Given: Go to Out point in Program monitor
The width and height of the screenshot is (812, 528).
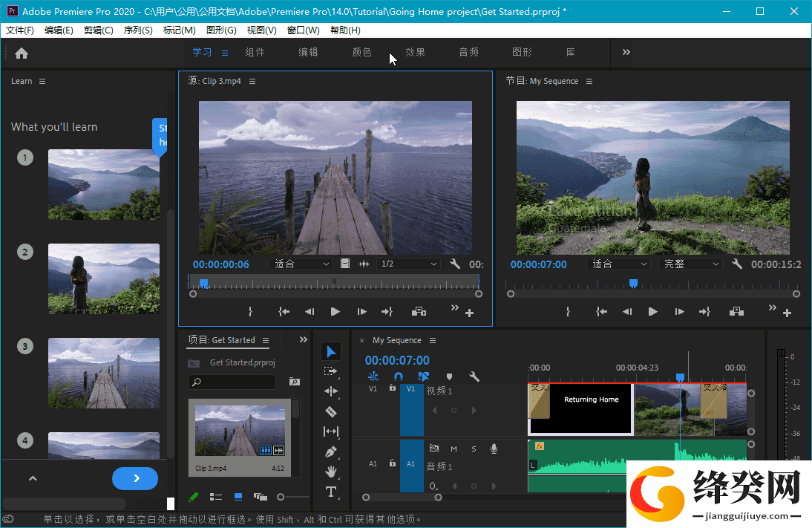Looking at the screenshot, I should (x=705, y=311).
